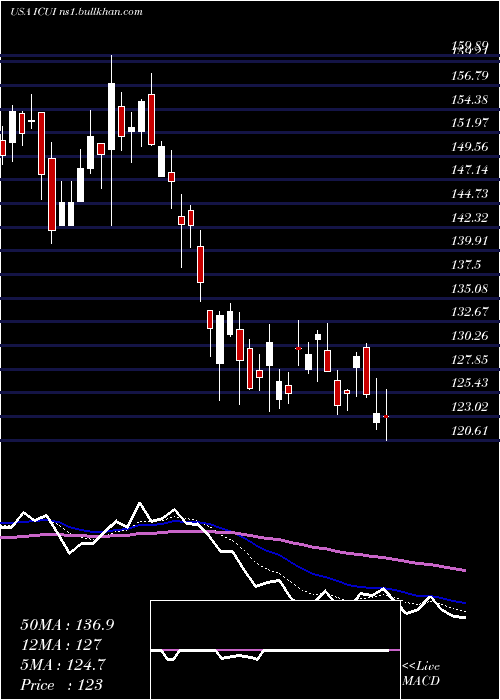Screen dimensions: 500x700
Task: Click the 139.91 price axis label
Action: click(468, 242)
